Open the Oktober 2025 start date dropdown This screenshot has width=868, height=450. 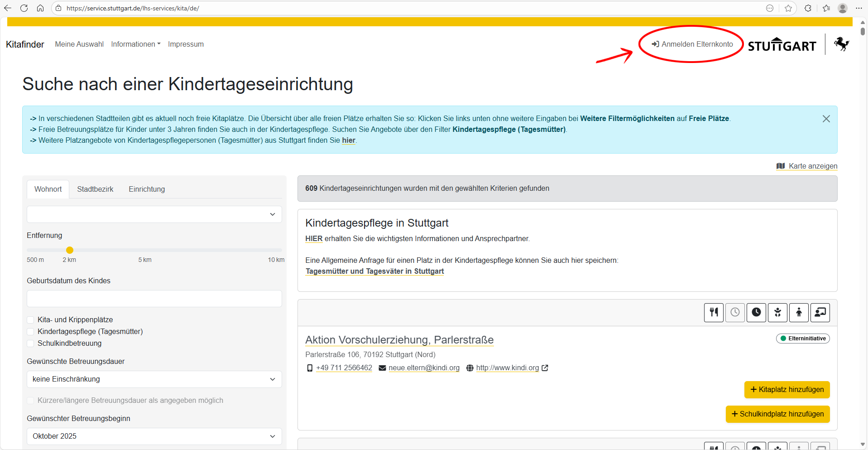coord(154,436)
